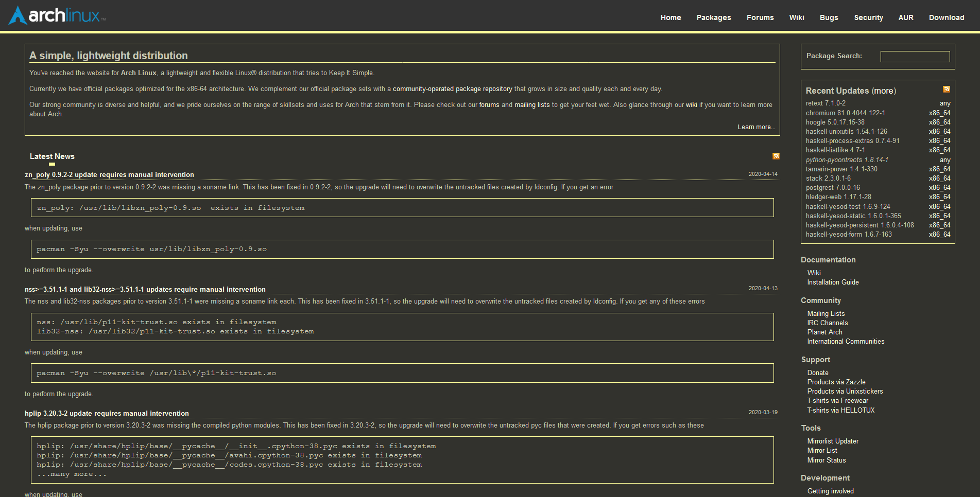The height and width of the screenshot is (497, 980).
Task: Open Products via Unixstickers link
Action: (x=845, y=392)
